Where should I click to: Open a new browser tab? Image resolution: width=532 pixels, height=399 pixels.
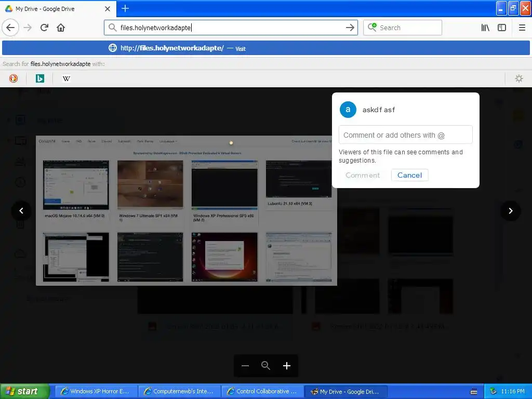coord(125,8)
